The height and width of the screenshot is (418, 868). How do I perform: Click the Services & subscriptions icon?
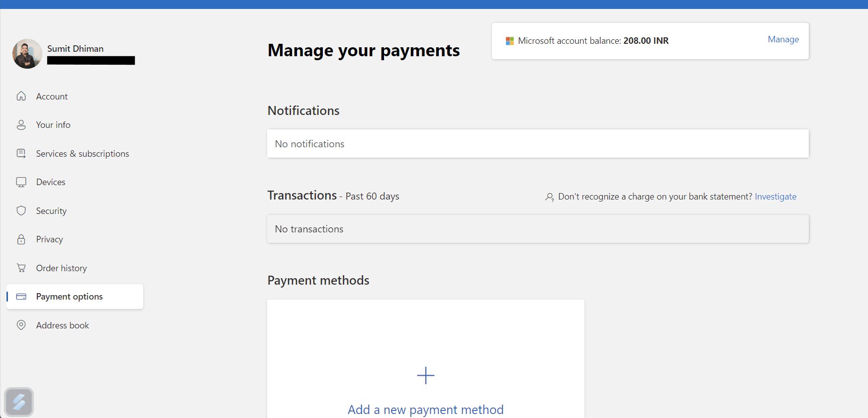(x=21, y=154)
